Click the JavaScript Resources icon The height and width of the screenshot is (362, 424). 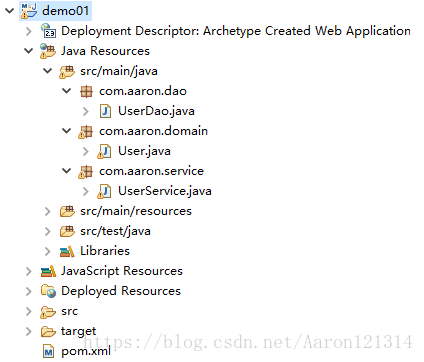pos(48,271)
